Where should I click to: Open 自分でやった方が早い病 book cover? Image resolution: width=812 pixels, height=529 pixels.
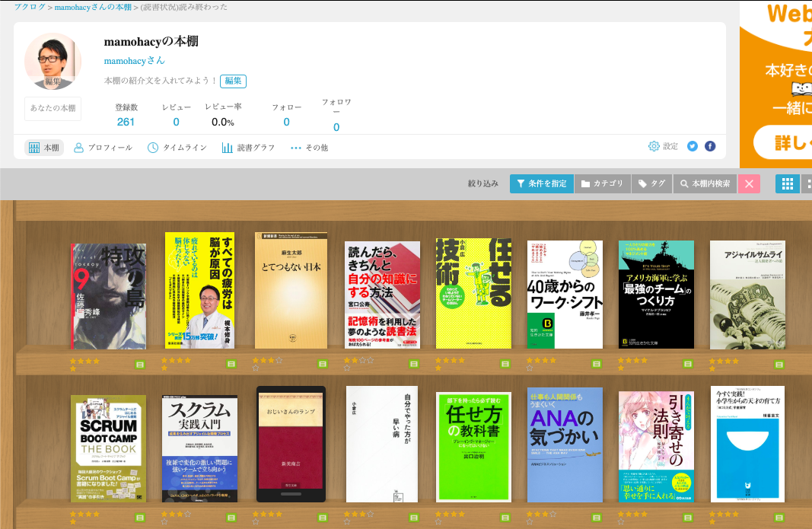click(x=382, y=444)
